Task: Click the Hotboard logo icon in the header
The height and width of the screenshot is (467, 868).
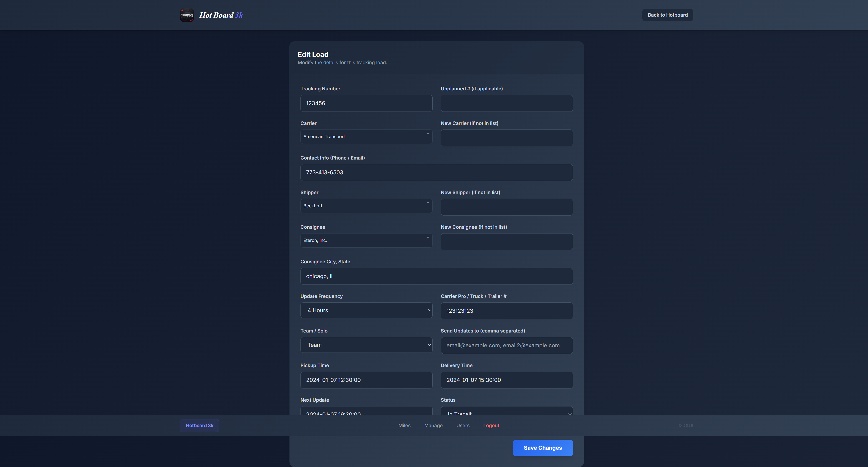Action: click(x=187, y=15)
